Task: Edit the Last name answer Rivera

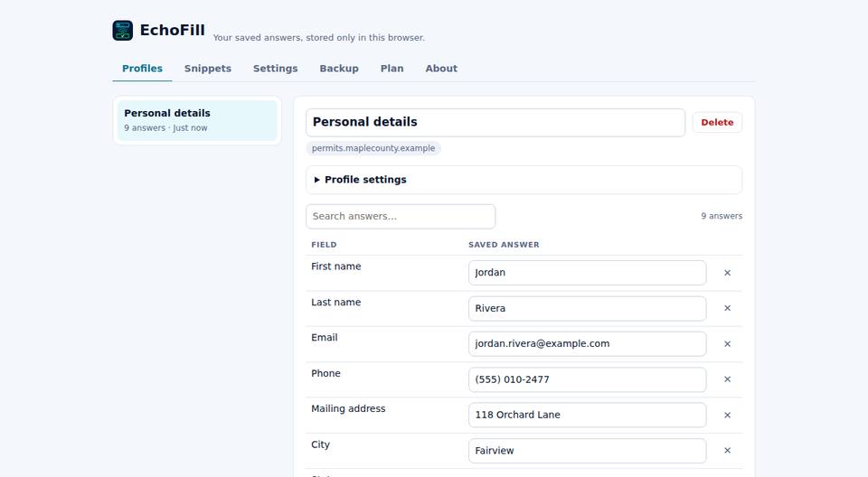Action: [x=588, y=308]
